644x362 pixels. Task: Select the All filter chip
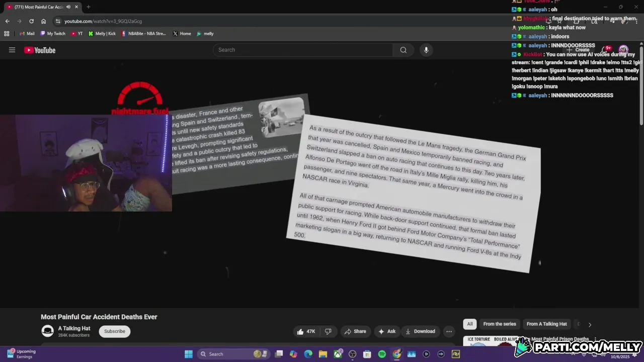470,324
